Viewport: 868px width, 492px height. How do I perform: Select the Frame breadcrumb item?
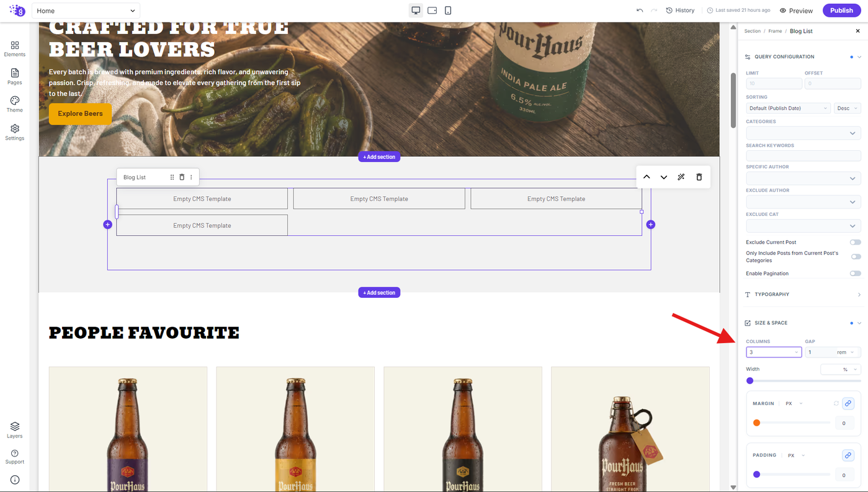775,31
